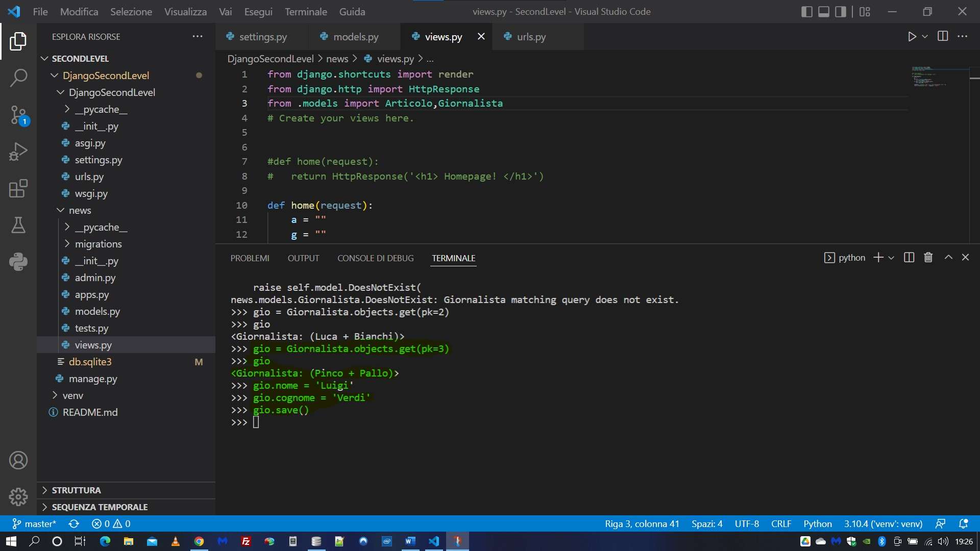The width and height of the screenshot is (980, 551).
Task: Close the terminal panel
Action: coord(965,258)
